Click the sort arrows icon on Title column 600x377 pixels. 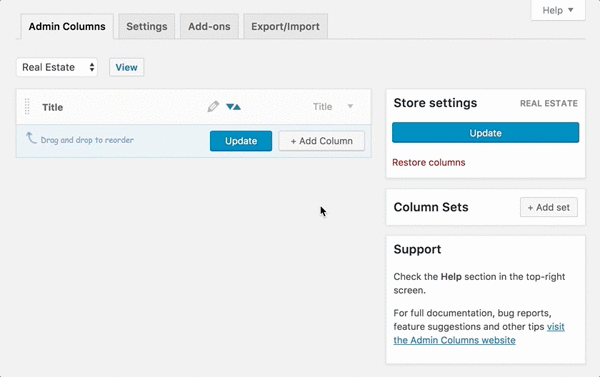[x=233, y=107]
